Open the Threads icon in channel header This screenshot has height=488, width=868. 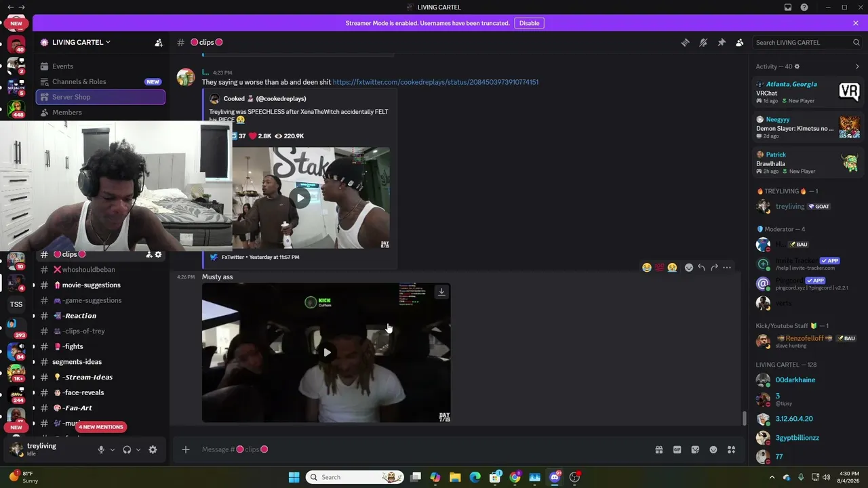(685, 42)
